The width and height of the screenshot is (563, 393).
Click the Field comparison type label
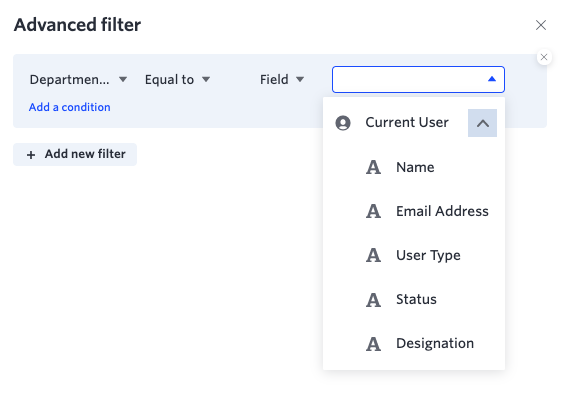[x=274, y=79]
